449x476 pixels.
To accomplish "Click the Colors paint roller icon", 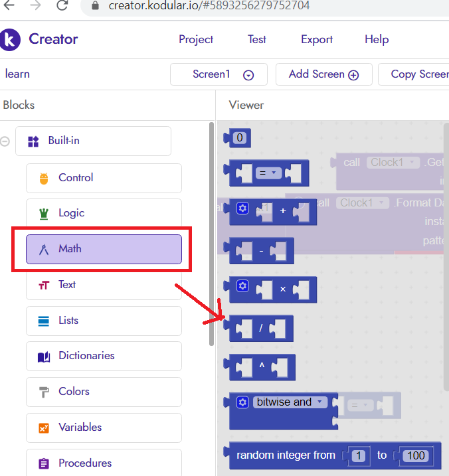I will point(44,392).
